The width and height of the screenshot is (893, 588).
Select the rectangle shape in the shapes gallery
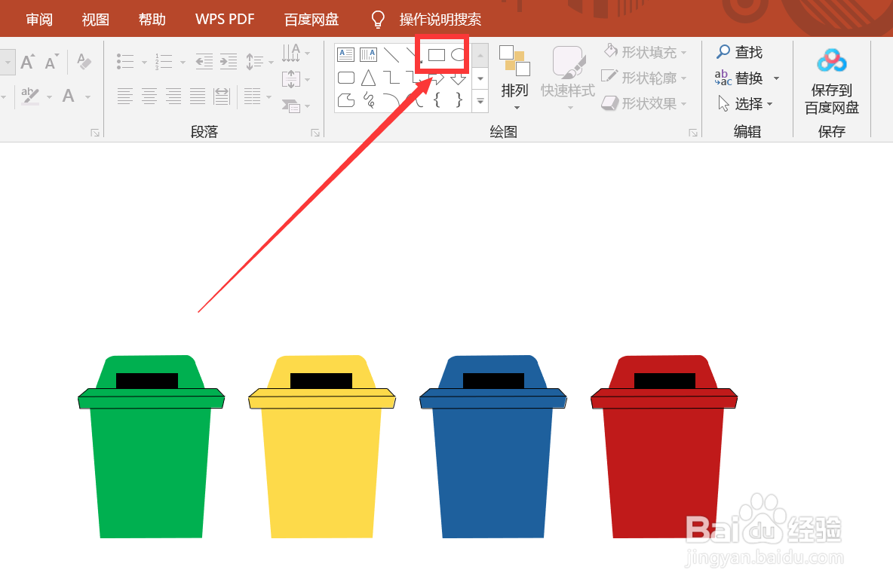pyautogui.click(x=436, y=55)
